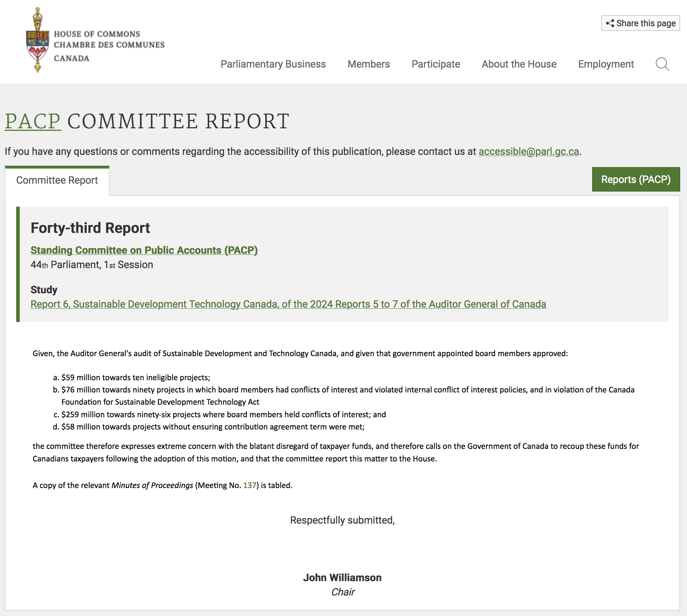The width and height of the screenshot is (687, 616).
Task: Click the '$58 million towards projects' item
Action: click(213, 427)
